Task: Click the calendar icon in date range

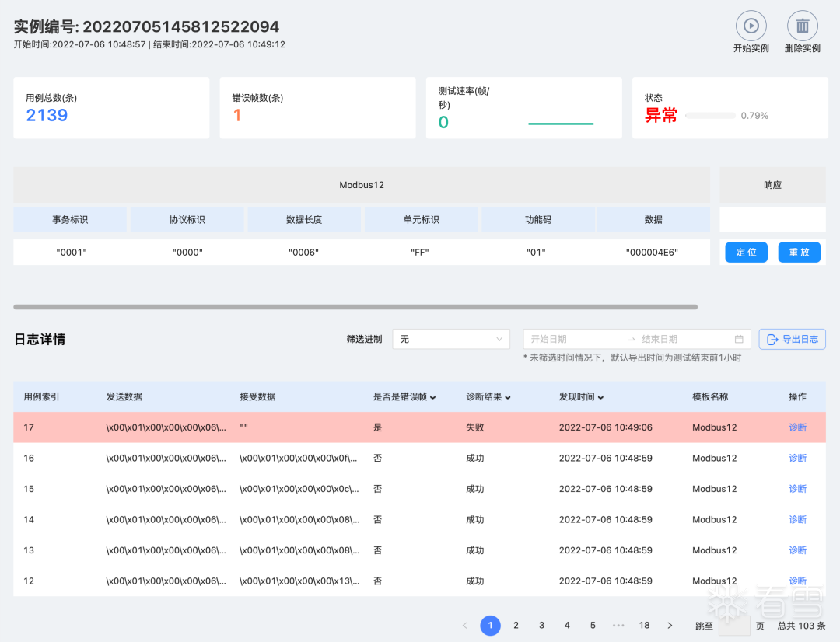Action: [x=739, y=339]
